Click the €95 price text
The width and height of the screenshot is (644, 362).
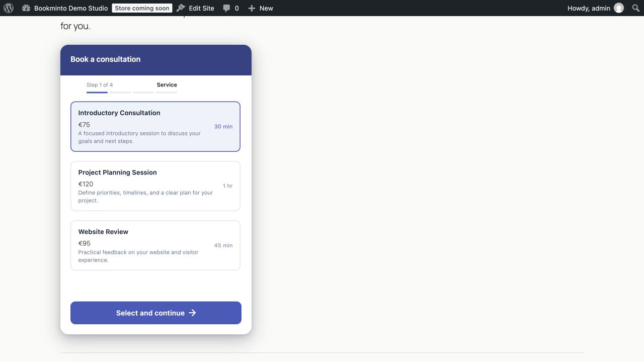85,243
